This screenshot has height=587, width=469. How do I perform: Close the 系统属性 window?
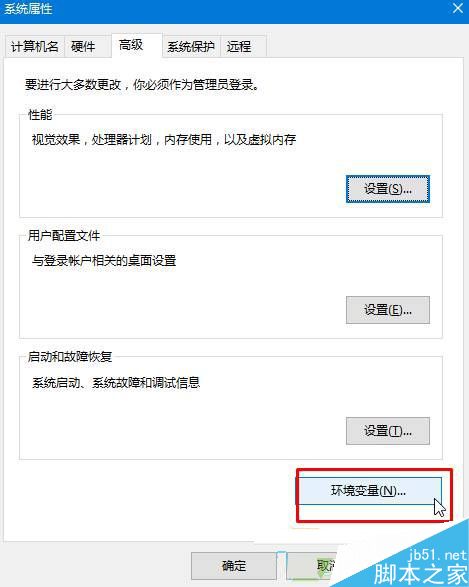tap(457, 8)
